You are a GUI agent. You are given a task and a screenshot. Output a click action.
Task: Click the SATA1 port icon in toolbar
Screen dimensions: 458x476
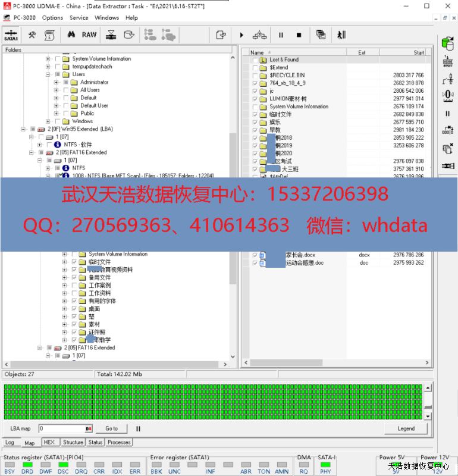11,35
